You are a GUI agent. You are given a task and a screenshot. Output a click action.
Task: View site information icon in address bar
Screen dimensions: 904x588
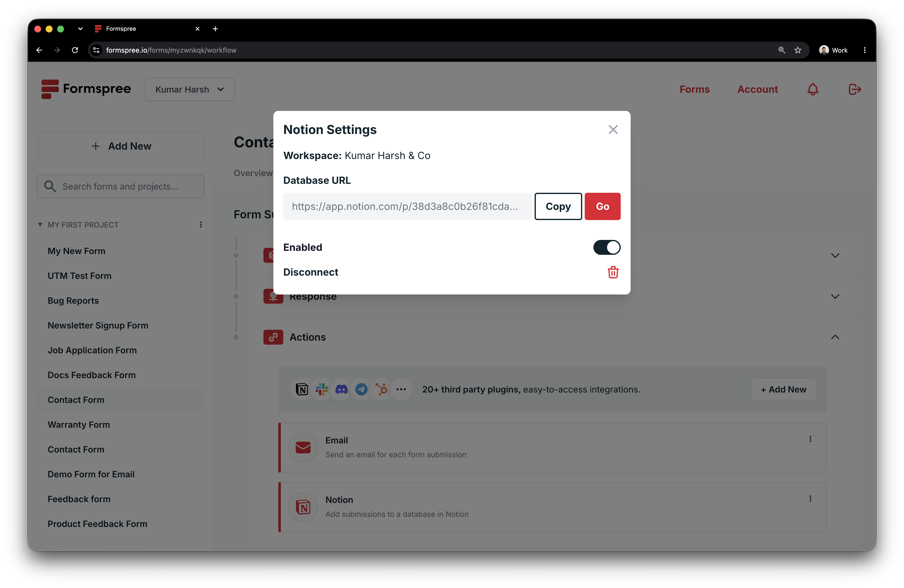[x=97, y=50]
